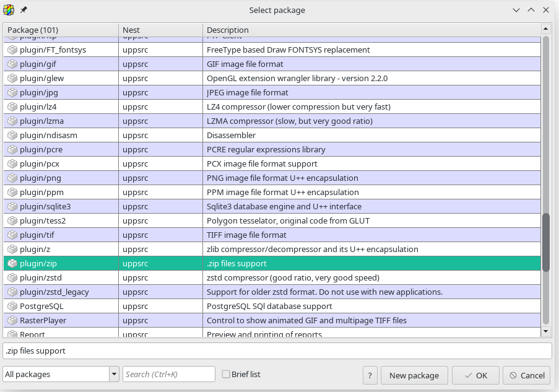Confirm selection with OK button
Screen dimensions: 559x392
point(475,375)
